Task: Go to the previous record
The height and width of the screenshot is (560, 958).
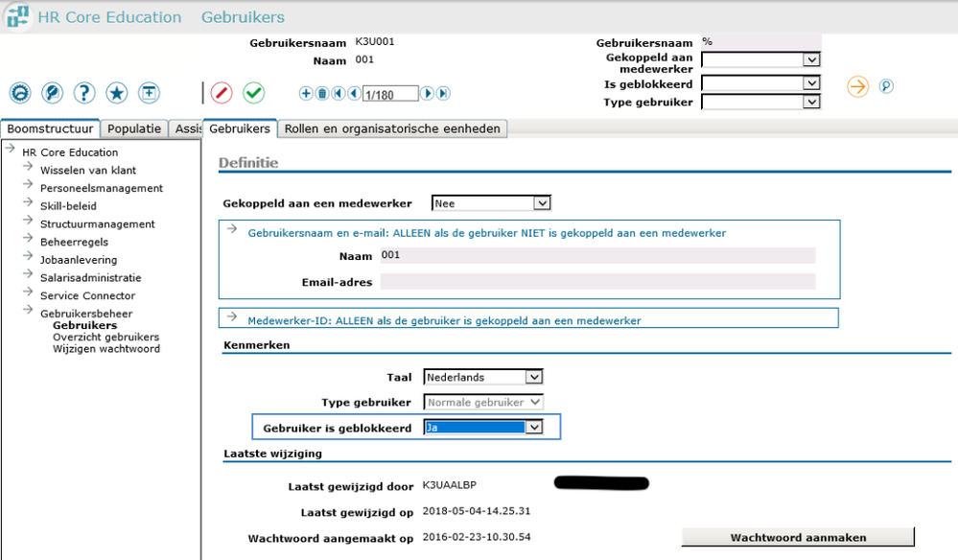Action: pos(355,93)
